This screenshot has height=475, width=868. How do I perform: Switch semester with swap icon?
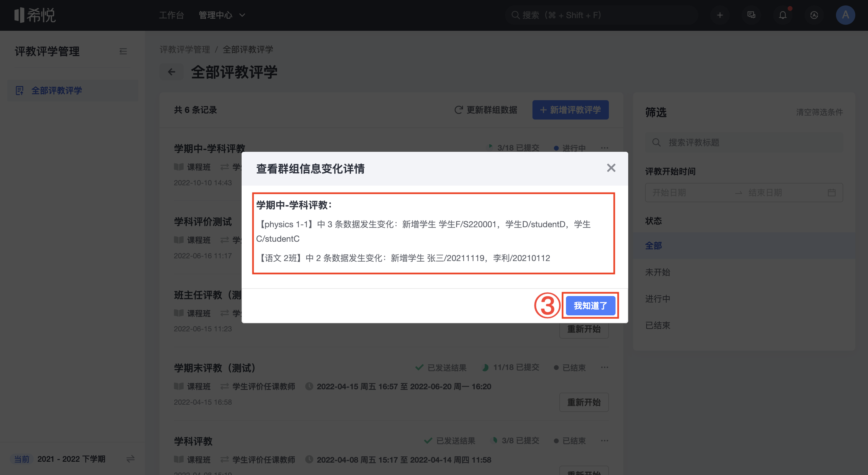(x=130, y=459)
